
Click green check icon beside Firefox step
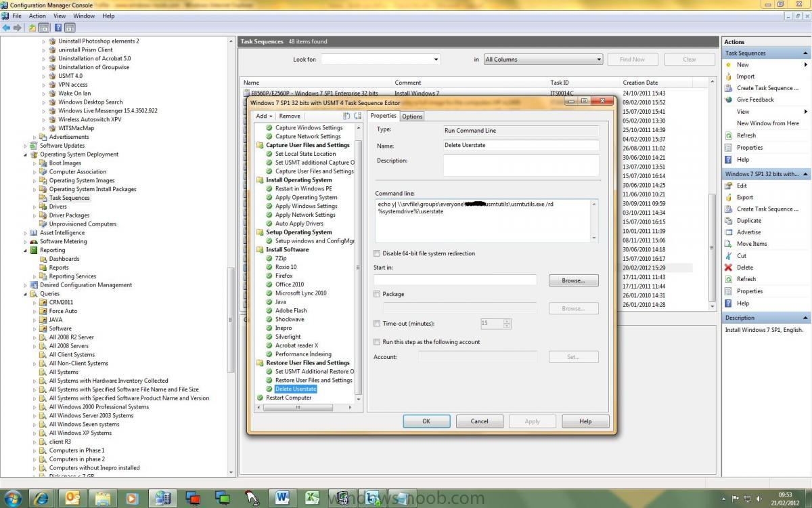269,276
